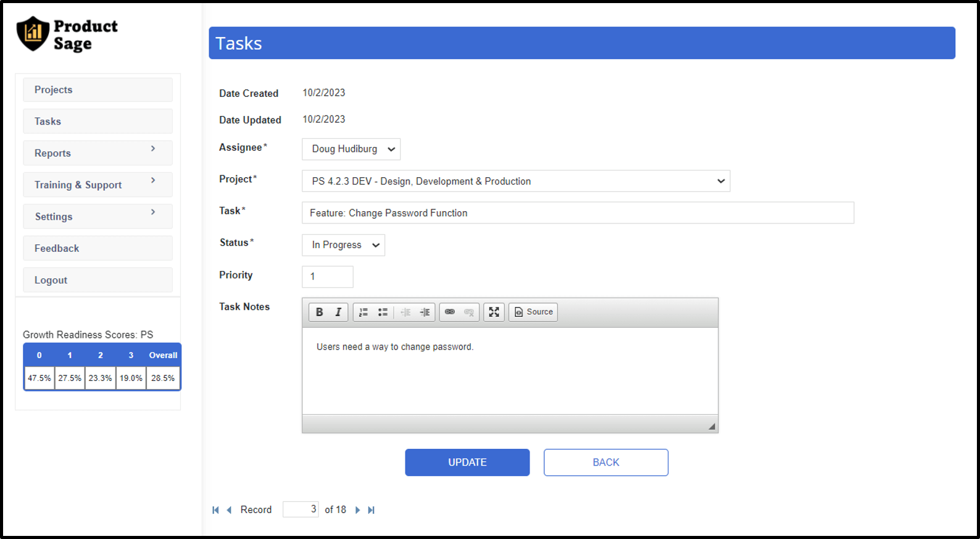The width and height of the screenshot is (980, 539).
Task: Click the Priority input field
Action: (x=328, y=277)
